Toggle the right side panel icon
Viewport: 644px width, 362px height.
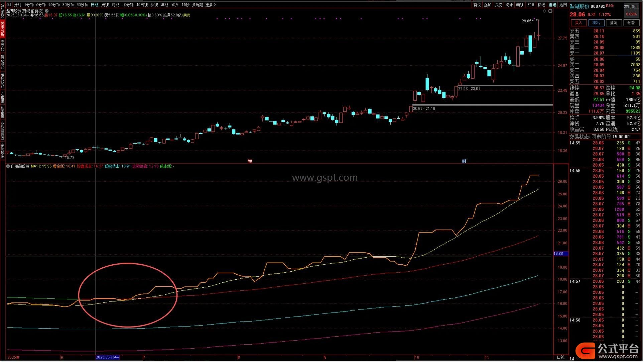(x=550, y=11)
